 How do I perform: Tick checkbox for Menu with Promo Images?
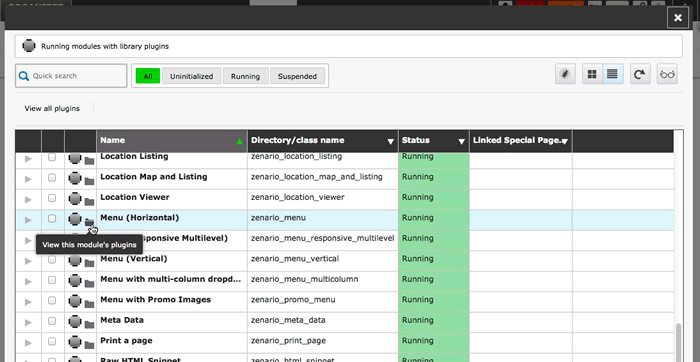tap(52, 300)
